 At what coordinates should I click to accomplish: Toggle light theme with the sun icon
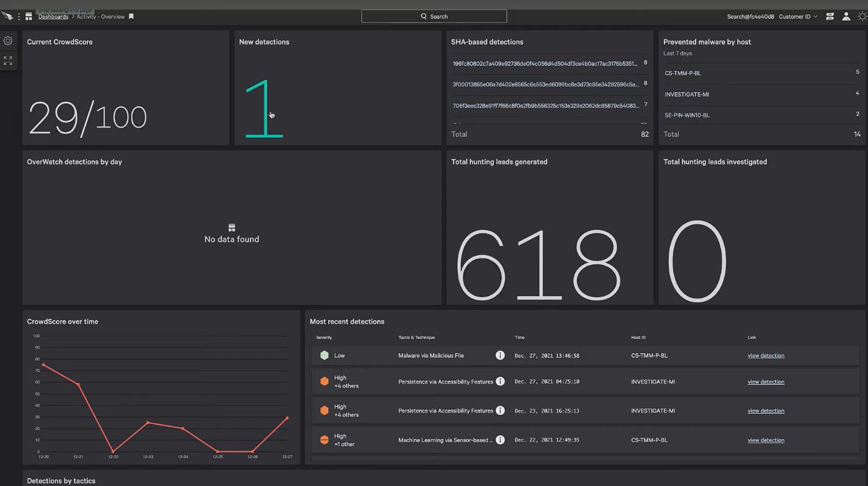click(x=862, y=16)
